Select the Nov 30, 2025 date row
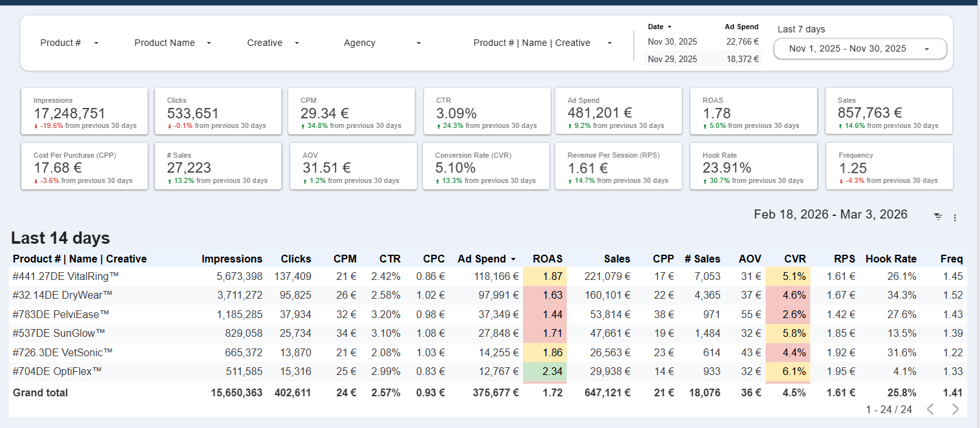The width and height of the screenshot is (980, 428). (x=672, y=41)
